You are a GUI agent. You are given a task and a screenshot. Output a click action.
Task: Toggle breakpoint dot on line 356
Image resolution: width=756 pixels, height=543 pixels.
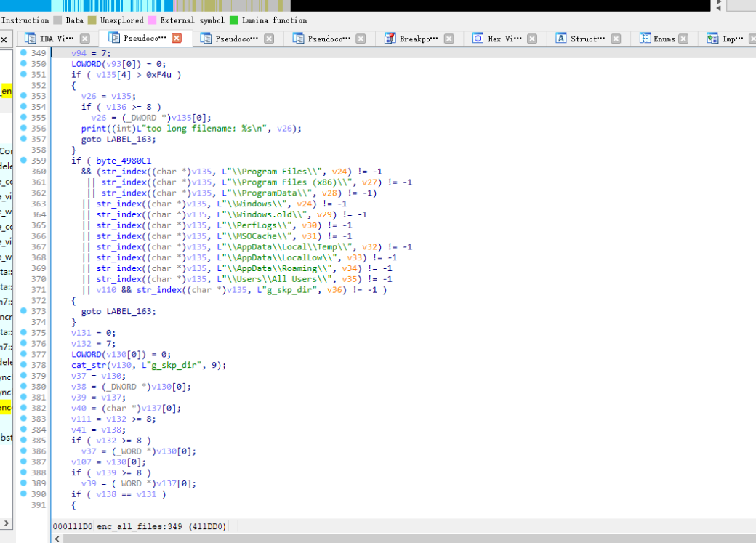[23, 128]
